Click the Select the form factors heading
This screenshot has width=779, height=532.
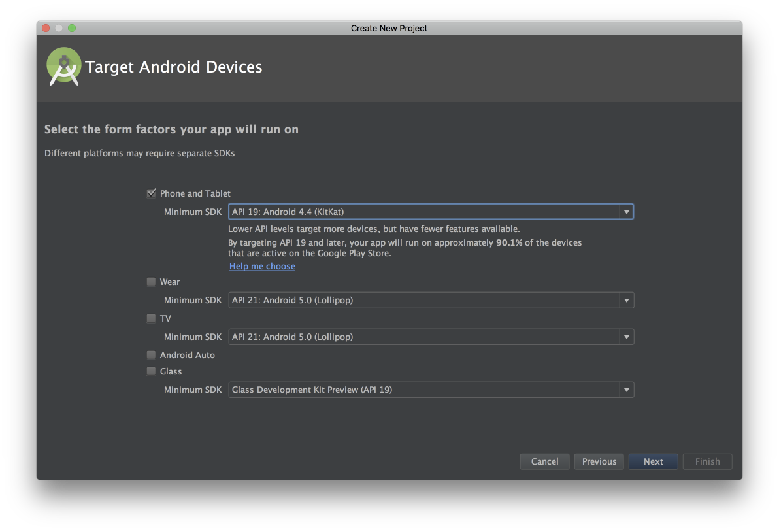(171, 129)
